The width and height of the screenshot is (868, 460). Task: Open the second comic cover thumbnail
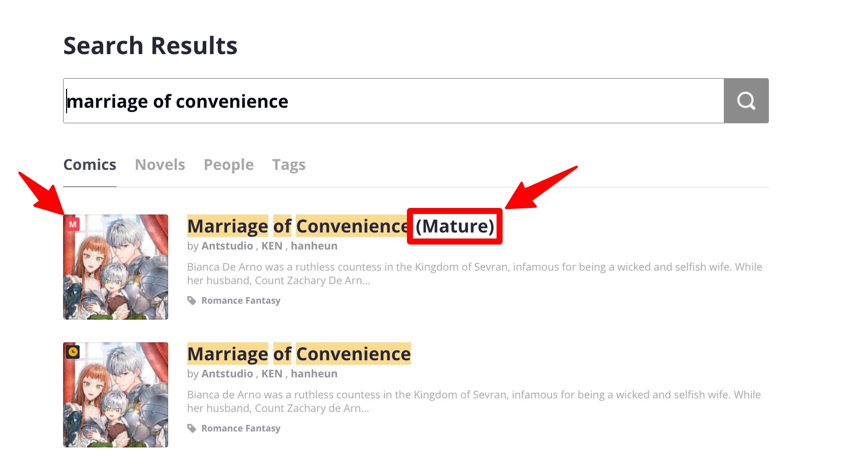click(x=116, y=395)
